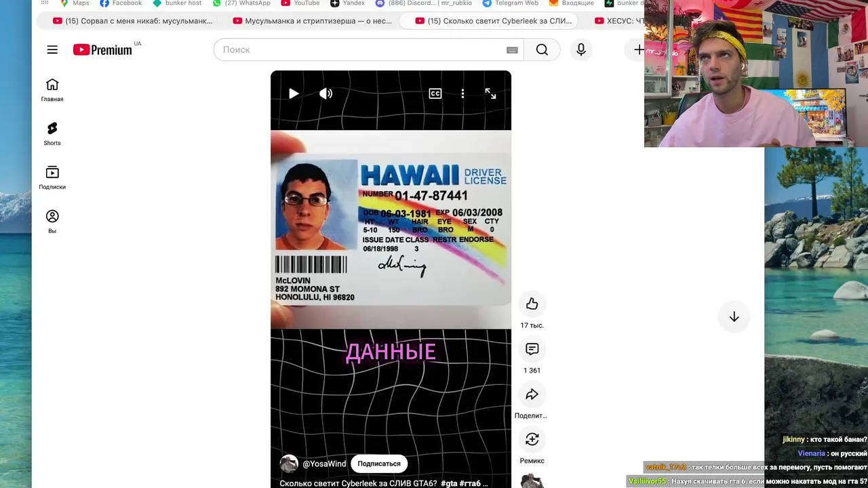868x488 pixels.
Task: Open the Входящие mail bookmark
Action: click(x=572, y=3)
